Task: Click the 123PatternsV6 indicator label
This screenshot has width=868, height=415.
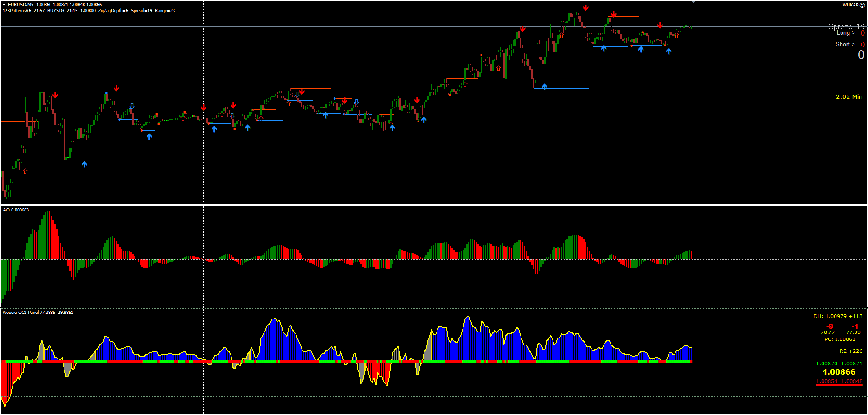Action: [x=17, y=10]
